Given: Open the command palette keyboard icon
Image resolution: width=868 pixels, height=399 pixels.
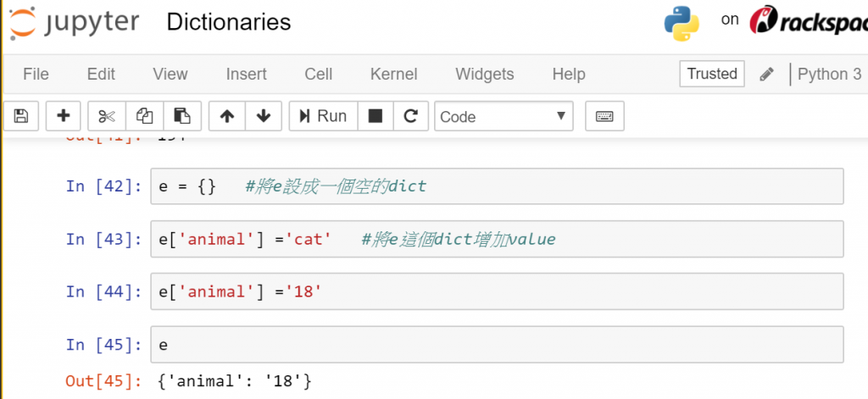Looking at the screenshot, I should [604, 116].
